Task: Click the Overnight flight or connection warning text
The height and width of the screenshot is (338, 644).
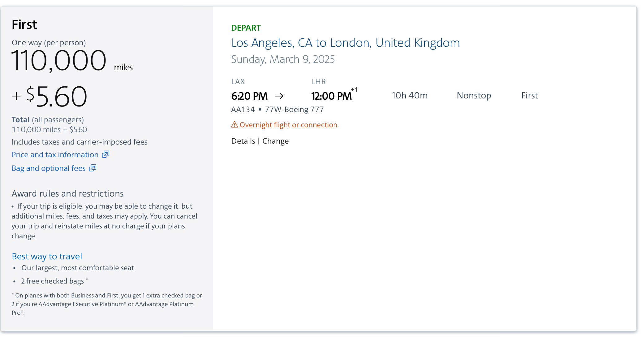Action: (x=288, y=125)
